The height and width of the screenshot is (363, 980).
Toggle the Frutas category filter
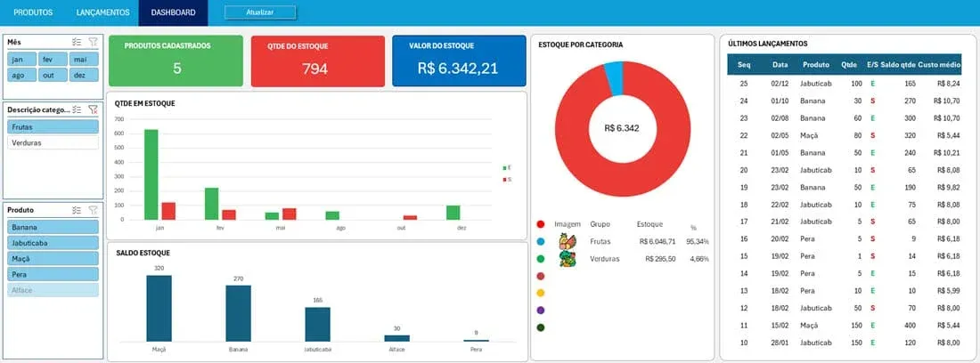(53, 126)
